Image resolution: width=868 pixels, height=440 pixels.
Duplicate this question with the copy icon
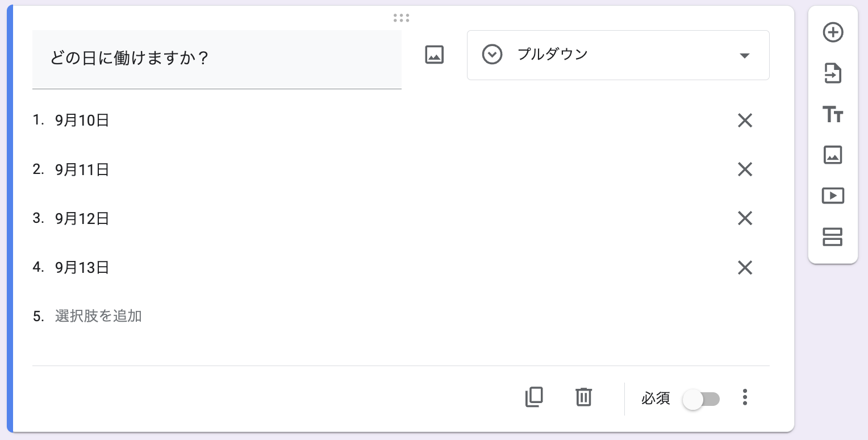click(534, 397)
